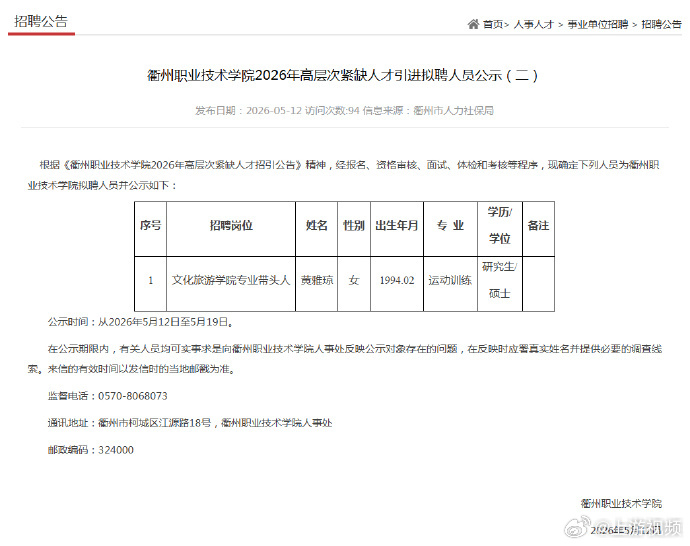This screenshot has width=690, height=546.
Task: Click the home icon in the breadcrumb
Action: point(473,24)
